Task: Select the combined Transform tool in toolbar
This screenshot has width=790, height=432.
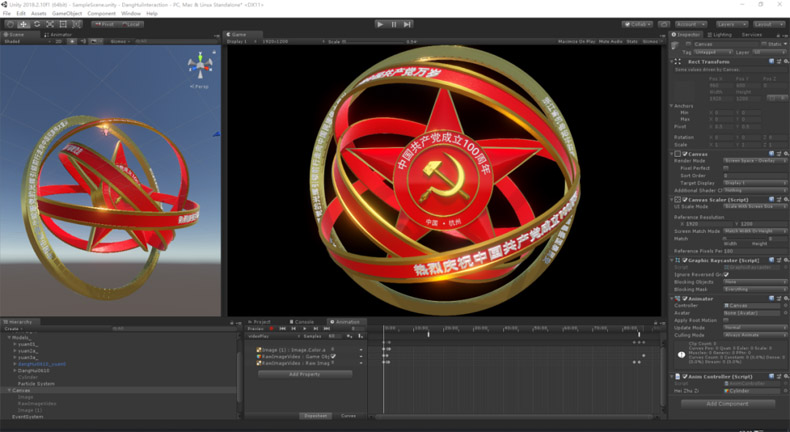Action: coord(77,24)
